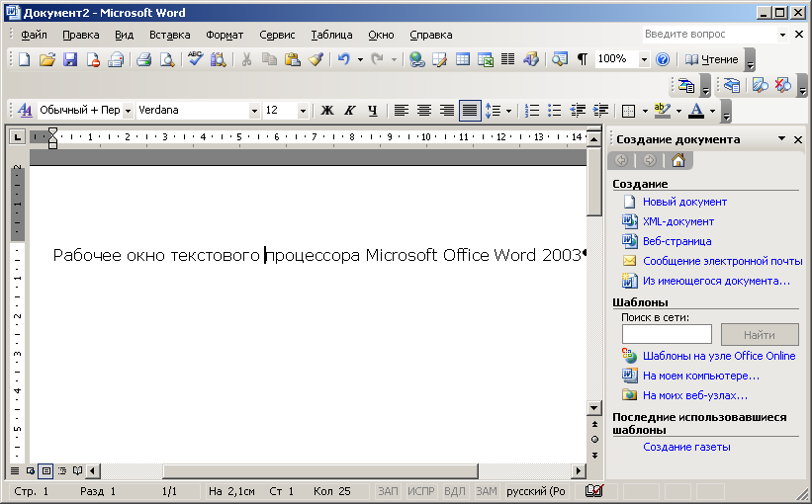Viewport: 812px width, 504px height.
Task: Open a file with the folder icon
Action: tap(47, 59)
